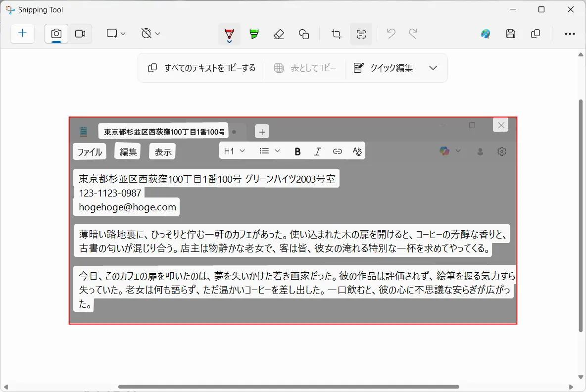Copy the snip to clipboard

coord(535,34)
